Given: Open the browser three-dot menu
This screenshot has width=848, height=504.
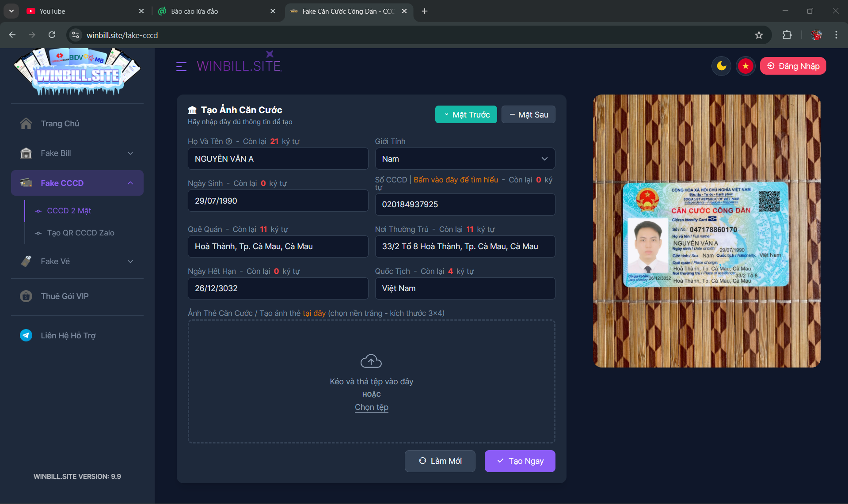Looking at the screenshot, I should (836, 35).
